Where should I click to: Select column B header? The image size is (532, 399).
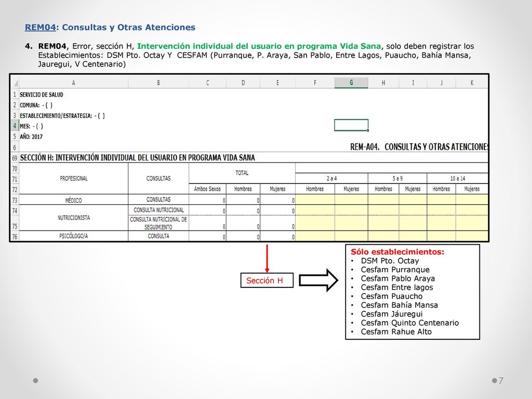pyautogui.click(x=158, y=83)
